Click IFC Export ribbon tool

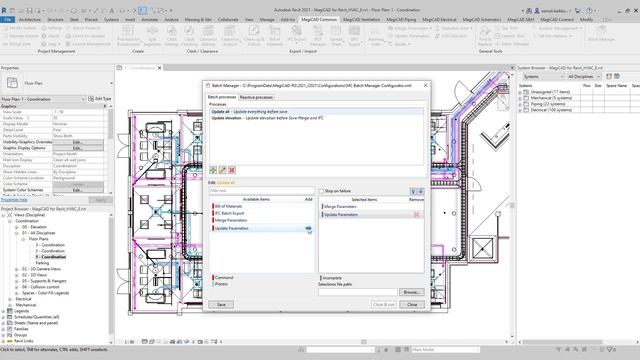click(297, 34)
